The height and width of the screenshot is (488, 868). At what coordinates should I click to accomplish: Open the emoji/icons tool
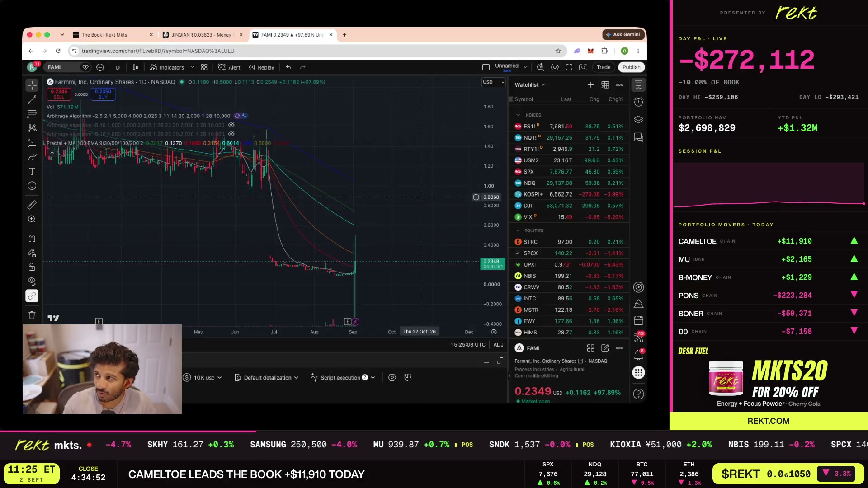point(32,186)
